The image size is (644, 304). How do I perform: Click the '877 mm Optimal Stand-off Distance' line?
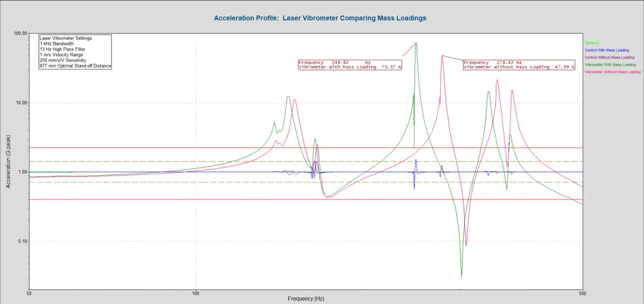click(75, 66)
